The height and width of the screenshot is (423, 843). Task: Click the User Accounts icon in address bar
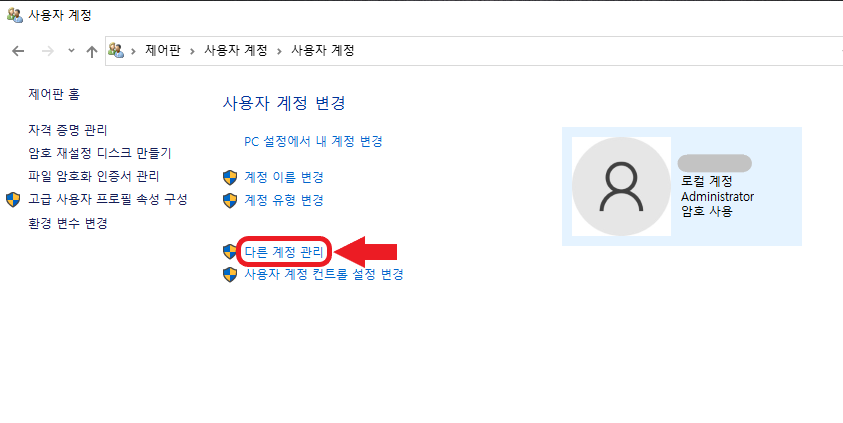point(116,51)
